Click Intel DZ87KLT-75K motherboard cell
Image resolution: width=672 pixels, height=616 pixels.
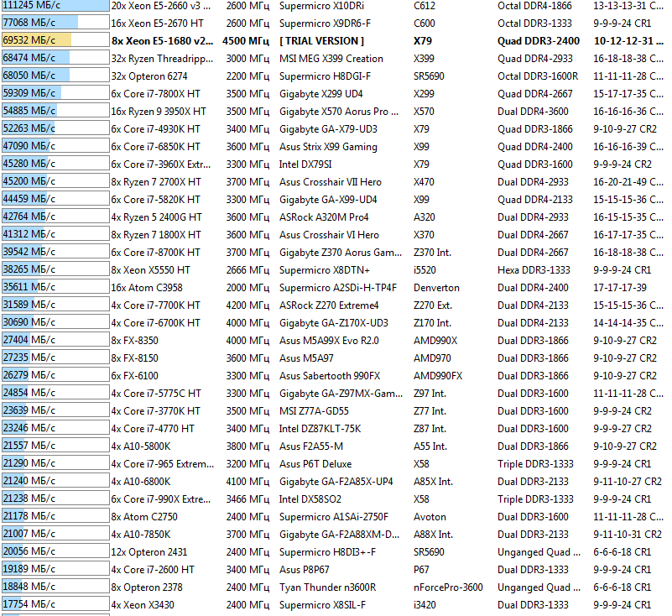pos(320,427)
